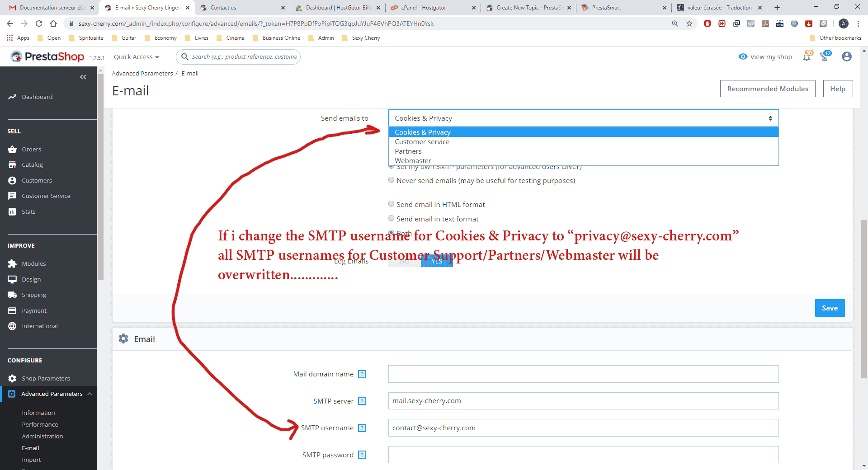Viewport: 868px width, 470px height.
Task: Click the Customer Service chat icon
Action: coord(12,196)
